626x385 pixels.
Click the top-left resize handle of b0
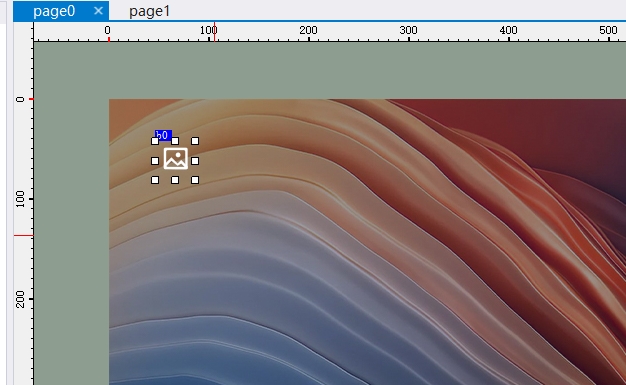[155, 141]
